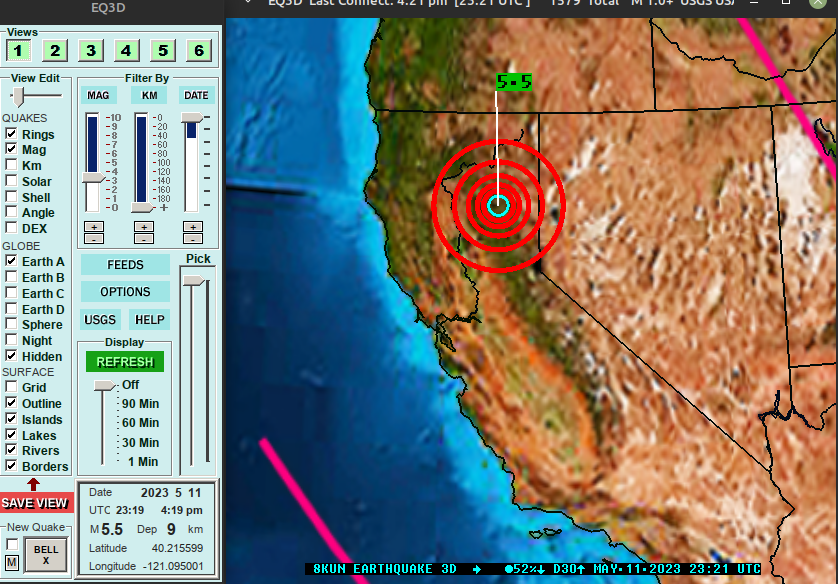Enable the Km checkbox
Screen dimensions: 838x584
click(x=11, y=165)
